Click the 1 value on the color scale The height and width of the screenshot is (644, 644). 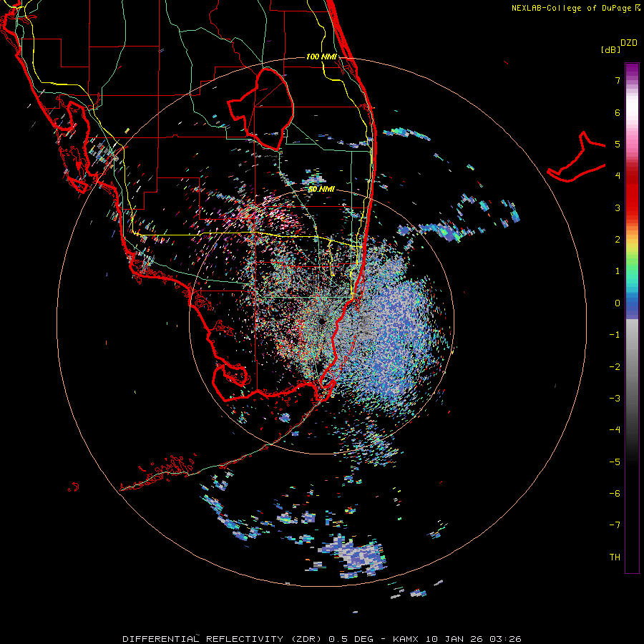click(618, 271)
